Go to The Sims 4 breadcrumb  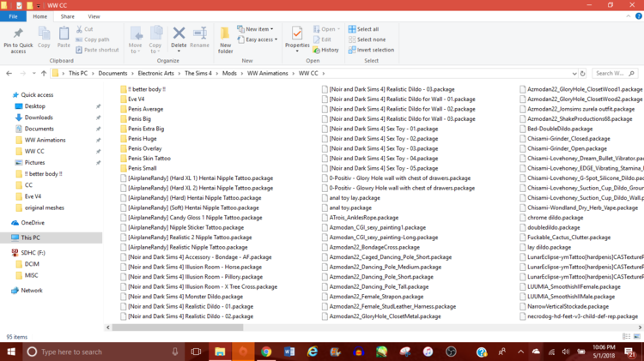[198, 74]
